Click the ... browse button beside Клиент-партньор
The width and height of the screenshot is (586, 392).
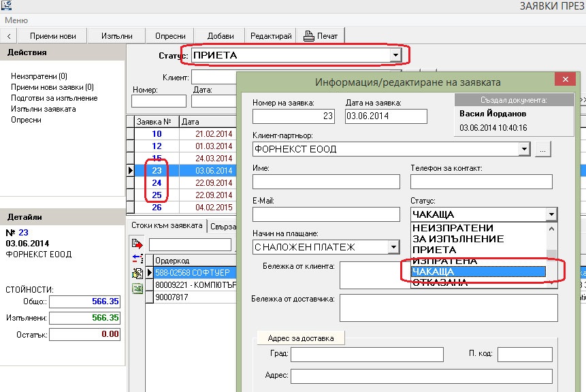(x=542, y=149)
